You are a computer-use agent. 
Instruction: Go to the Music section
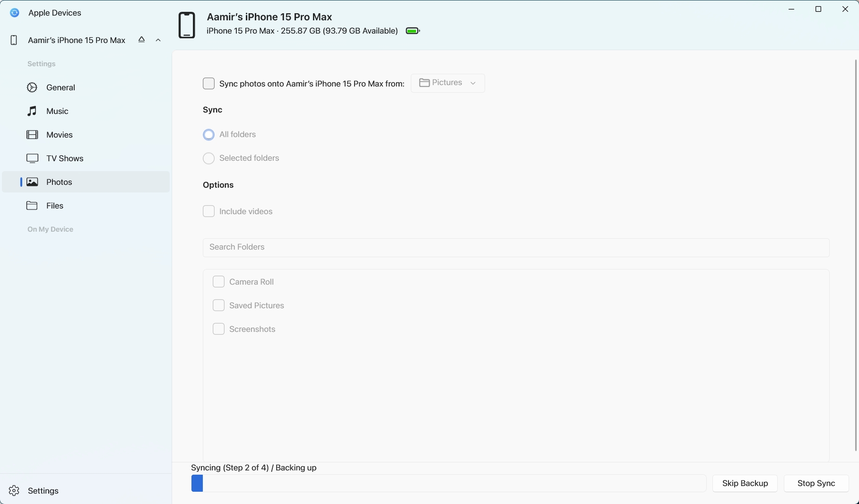click(x=57, y=111)
